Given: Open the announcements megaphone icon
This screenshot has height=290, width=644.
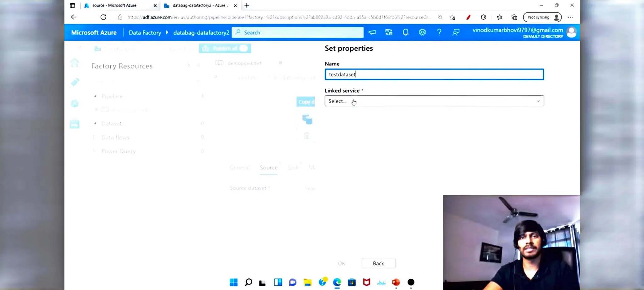Looking at the screenshot, I should coord(372,32).
